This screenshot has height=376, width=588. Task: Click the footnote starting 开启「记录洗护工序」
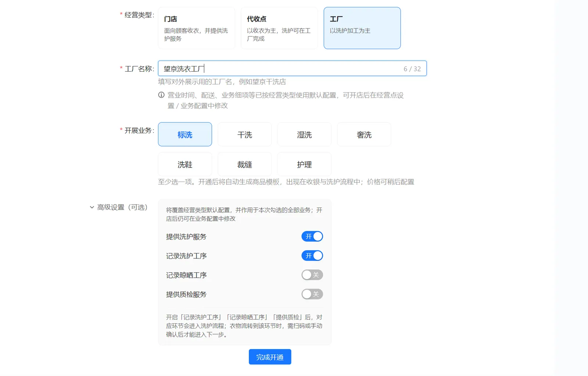tap(244, 326)
